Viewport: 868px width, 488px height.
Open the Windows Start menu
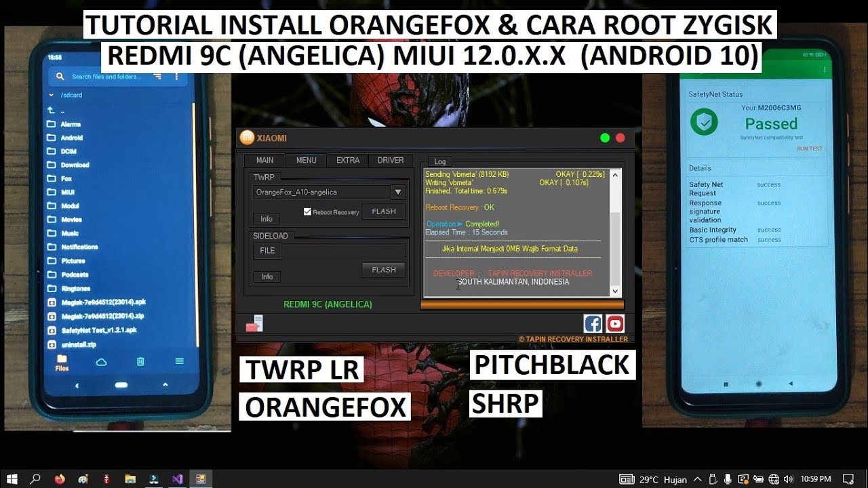click(x=12, y=479)
